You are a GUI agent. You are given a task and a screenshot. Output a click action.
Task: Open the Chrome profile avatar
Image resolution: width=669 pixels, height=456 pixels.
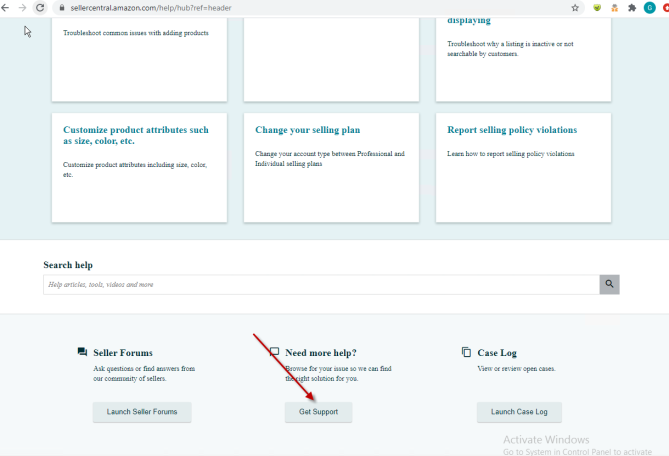[x=649, y=8]
